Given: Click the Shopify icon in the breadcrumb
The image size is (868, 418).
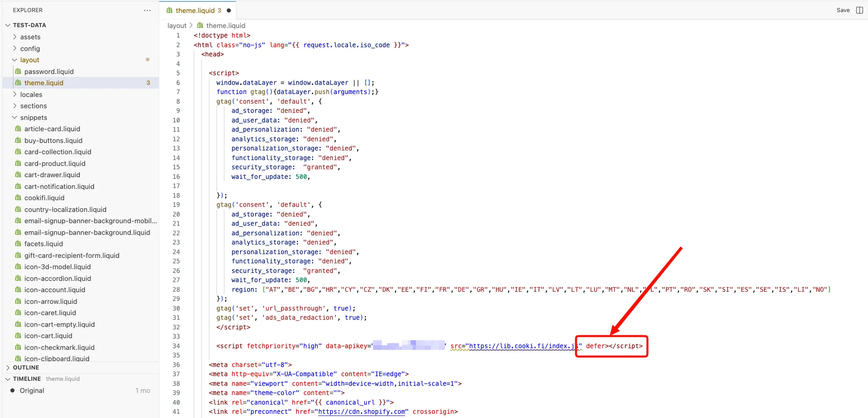Looking at the screenshot, I should (200, 25).
